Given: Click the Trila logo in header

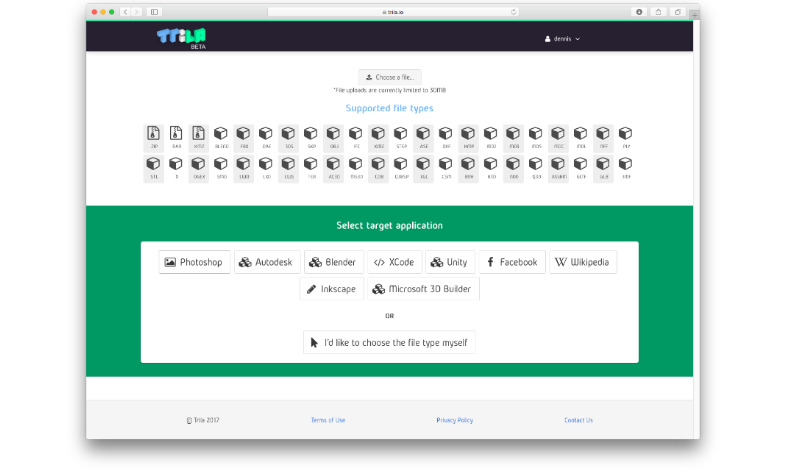Looking at the screenshot, I should click(x=181, y=38).
